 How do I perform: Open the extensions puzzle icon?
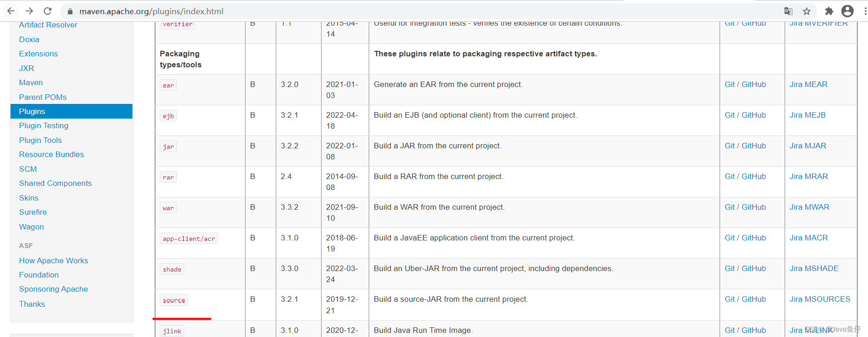point(829,11)
